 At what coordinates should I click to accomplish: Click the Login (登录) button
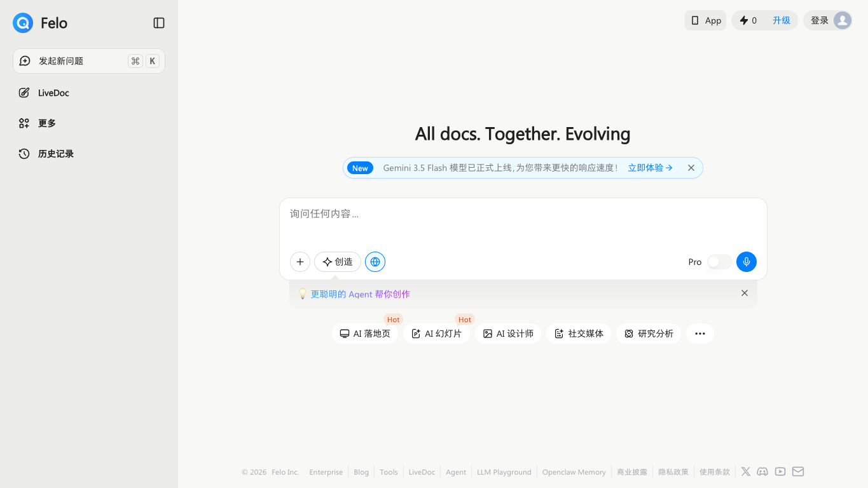pyautogui.click(x=820, y=20)
